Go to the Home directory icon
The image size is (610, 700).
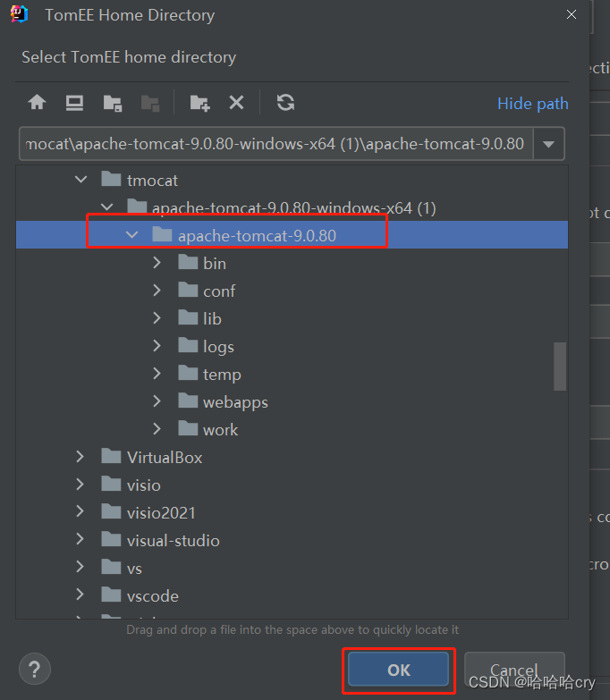[x=37, y=103]
